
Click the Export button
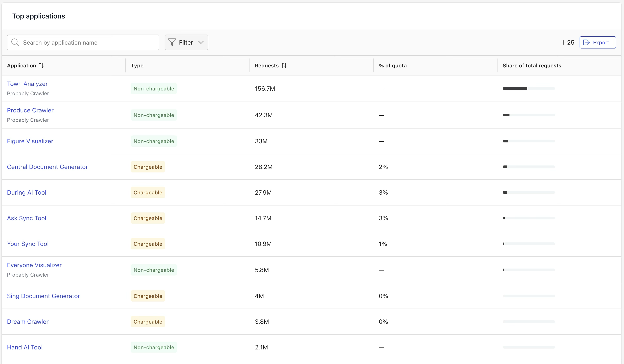597,42
